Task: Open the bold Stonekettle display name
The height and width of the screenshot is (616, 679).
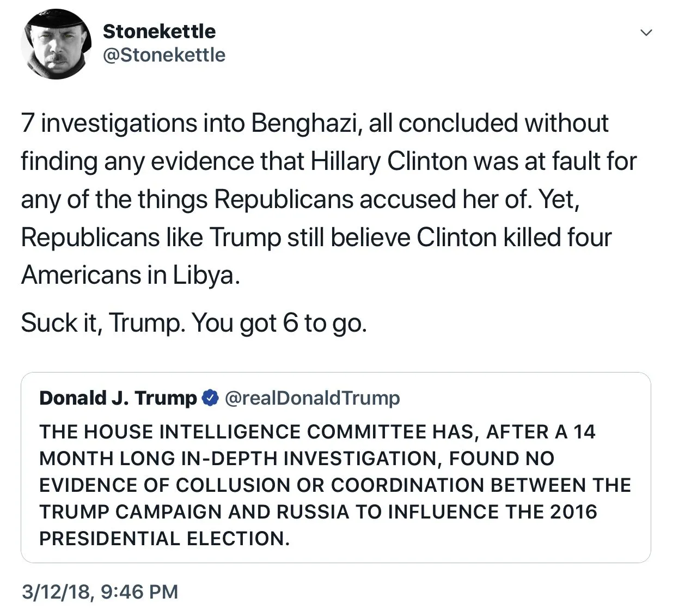Action: click(159, 32)
